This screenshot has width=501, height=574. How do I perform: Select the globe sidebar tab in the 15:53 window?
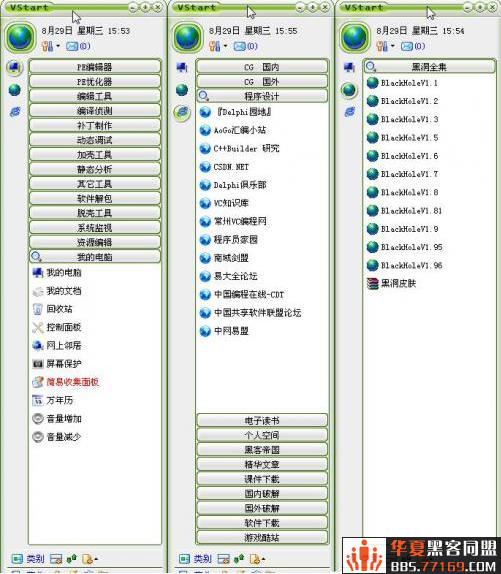15,90
